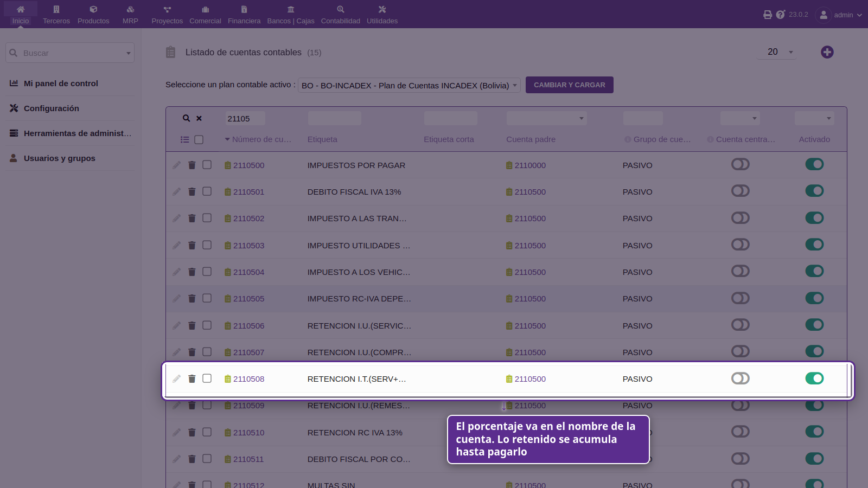Expand the admin user menu chevron
This screenshot has height=488, width=868.
pyautogui.click(x=859, y=15)
